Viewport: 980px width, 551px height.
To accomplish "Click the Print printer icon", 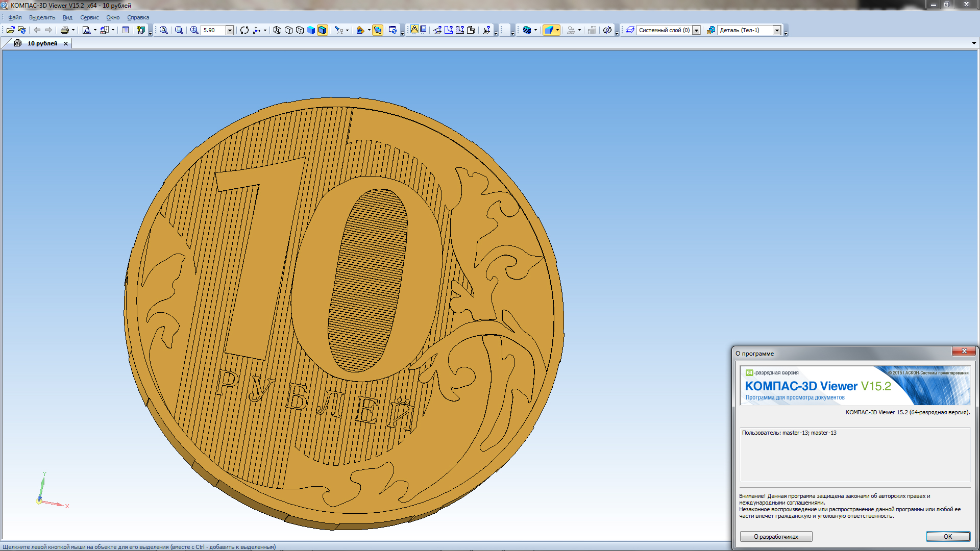I will (64, 30).
